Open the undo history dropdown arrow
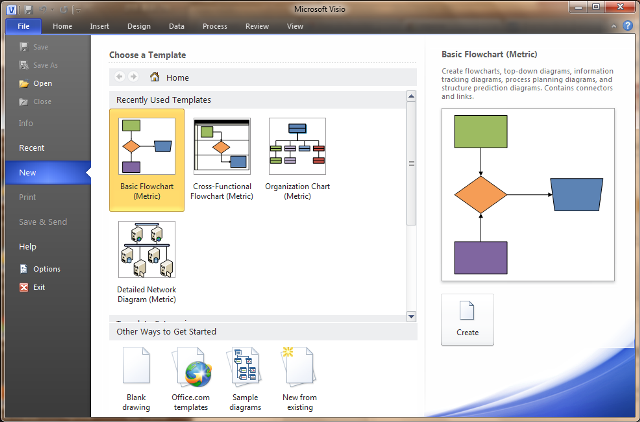This screenshot has height=422, width=640. 52,9
